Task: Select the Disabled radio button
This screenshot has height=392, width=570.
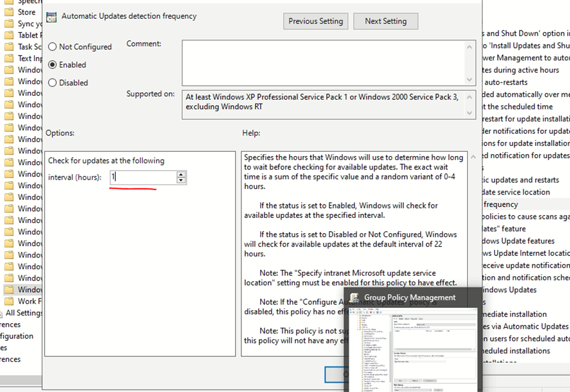Action: click(53, 83)
